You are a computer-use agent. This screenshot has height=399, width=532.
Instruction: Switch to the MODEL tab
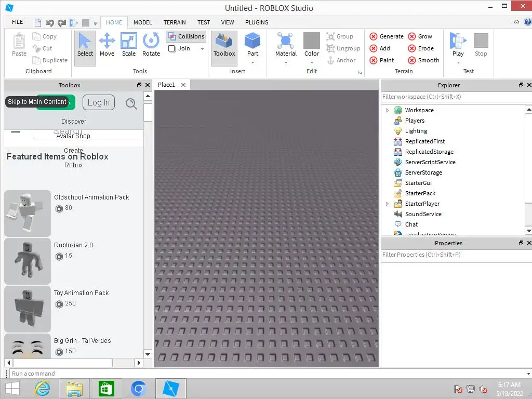coord(142,22)
